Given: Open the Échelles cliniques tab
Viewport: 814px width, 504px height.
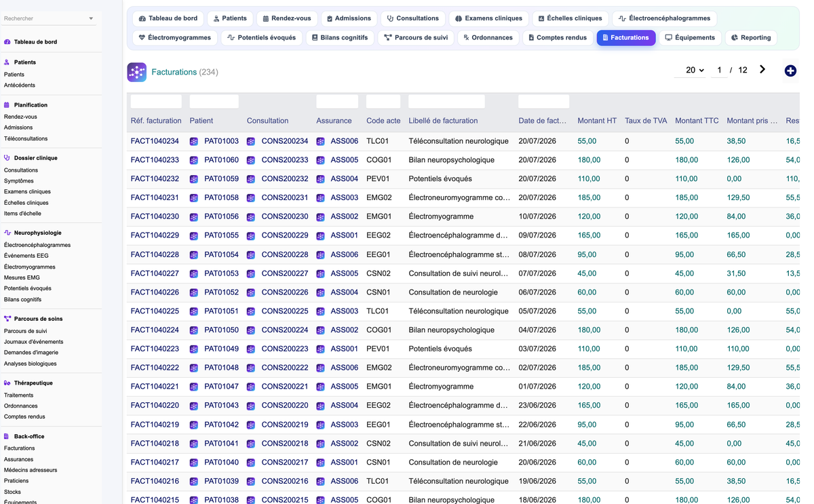Looking at the screenshot, I should point(570,18).
